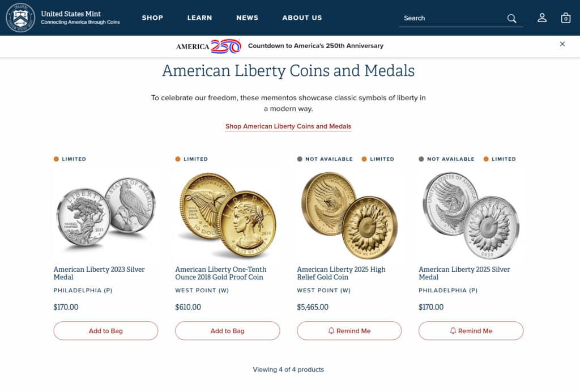This screenshot has width=580, height=392.
Task: Dismiss the America 250 banner with the X
Action: point(562,44)
